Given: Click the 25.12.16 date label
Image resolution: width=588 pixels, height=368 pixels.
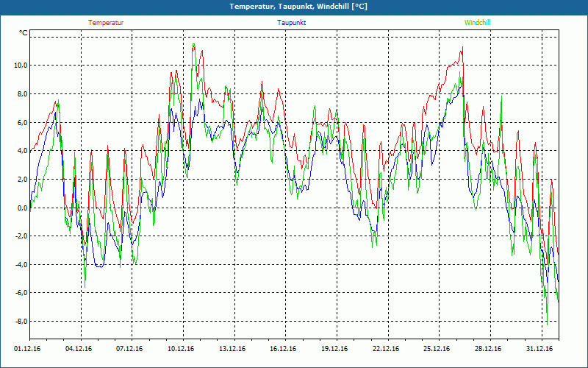Looking at the screenshot, I should [x=437, y=349].
